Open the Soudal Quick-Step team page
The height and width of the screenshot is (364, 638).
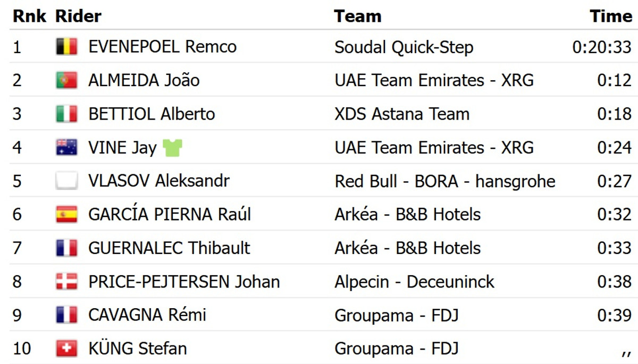point(404,47)
